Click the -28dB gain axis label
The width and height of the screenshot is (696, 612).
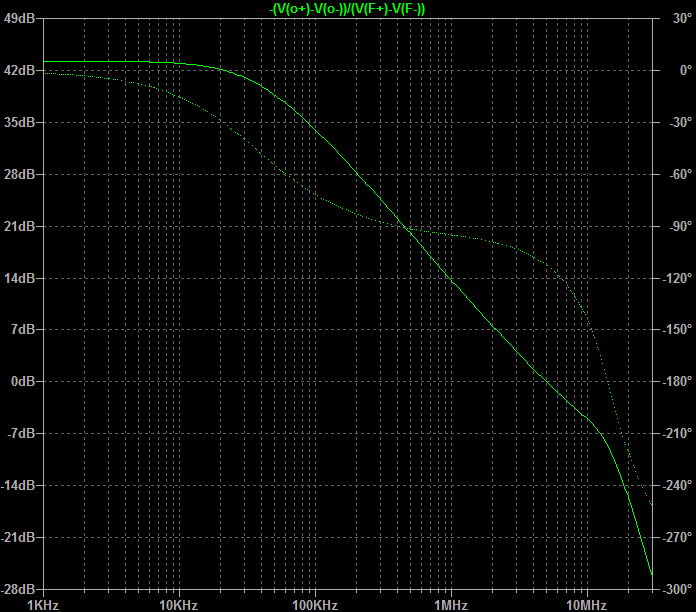point(18,589)
